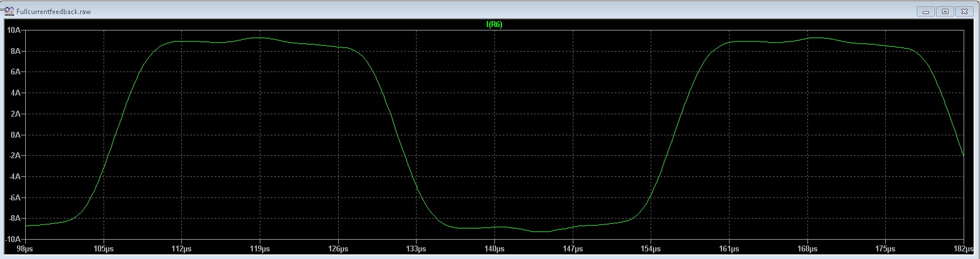Screen dimensions: 980x259
Task: Click the 105µs time axis label
Action: [x=104, y=249]
